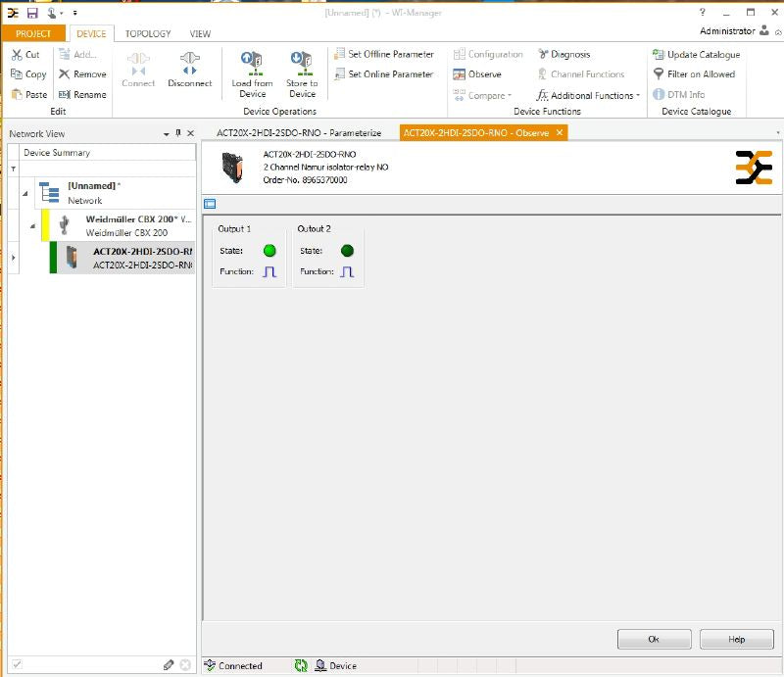
Task: Toggle pin on Network View panel
Action: [x=177, y=133]
